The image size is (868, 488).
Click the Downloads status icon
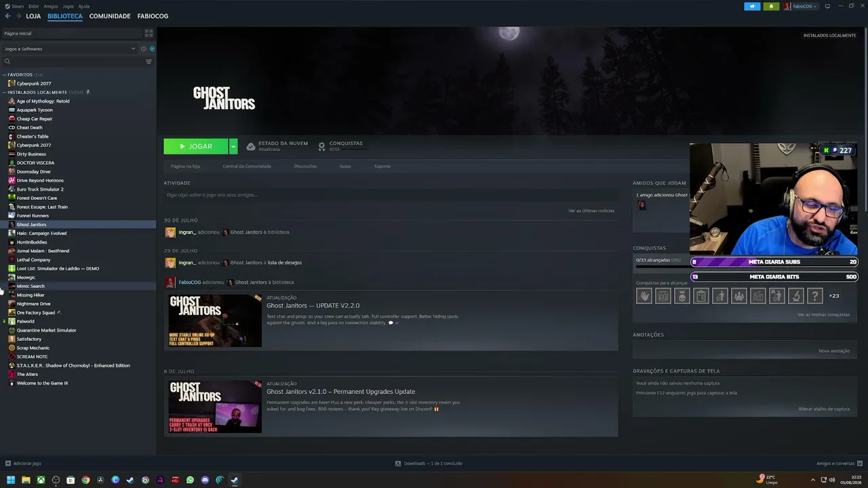pyautogui.click(x=398, y=464)
